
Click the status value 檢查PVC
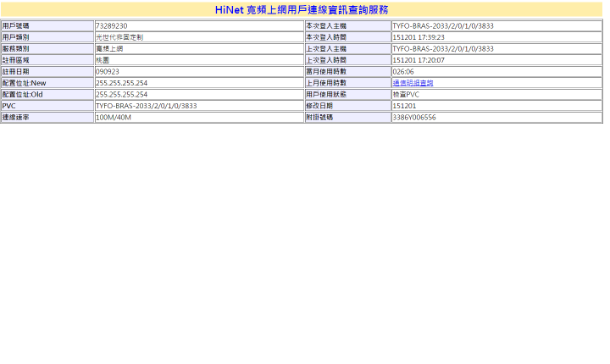pos(406,95)
